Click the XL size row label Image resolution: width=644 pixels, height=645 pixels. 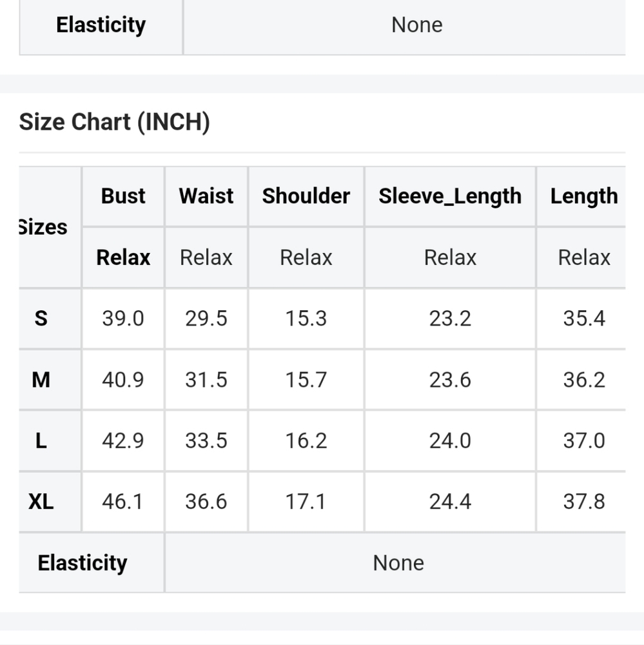click(x=41, y=501)
